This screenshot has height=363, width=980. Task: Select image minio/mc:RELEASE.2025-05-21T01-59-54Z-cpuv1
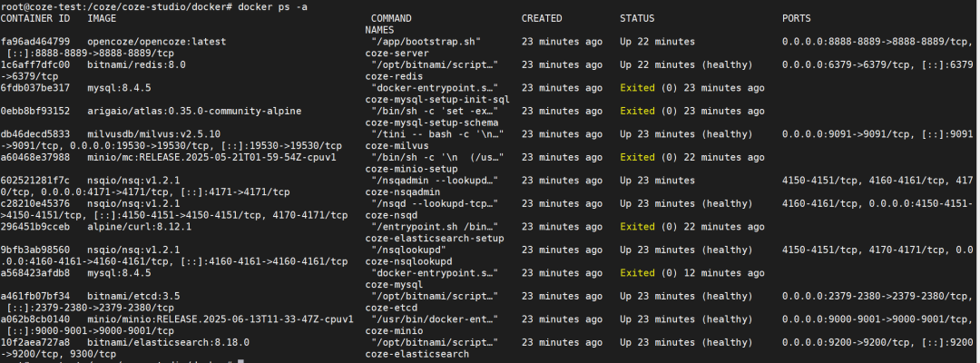211,157
